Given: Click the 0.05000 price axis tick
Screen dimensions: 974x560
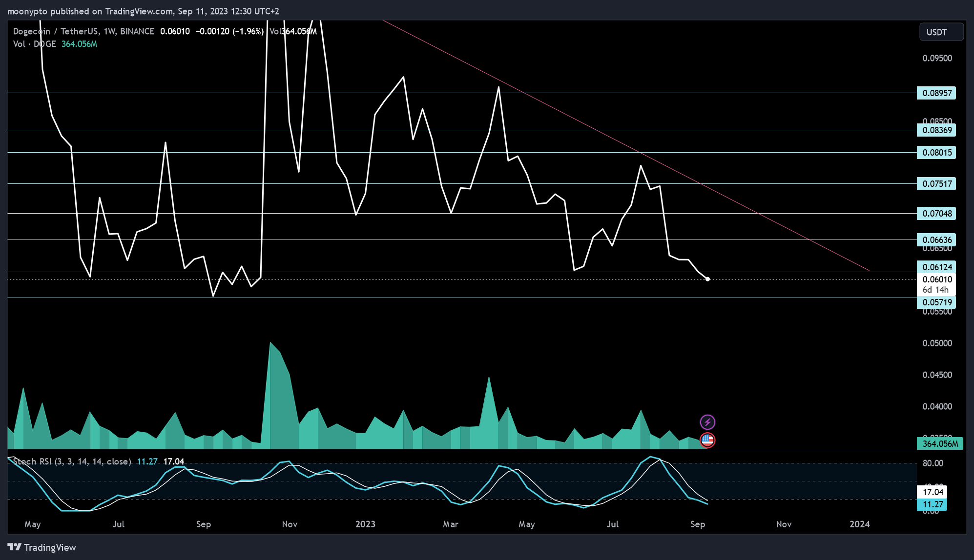Looking at the screenshot, I should (937, 343).
